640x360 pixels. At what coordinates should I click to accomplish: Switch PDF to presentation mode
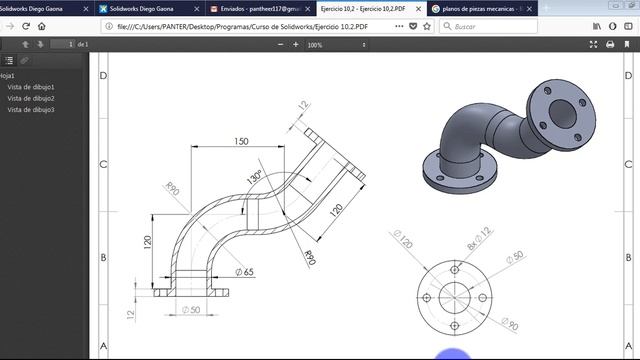coord(593,44)
